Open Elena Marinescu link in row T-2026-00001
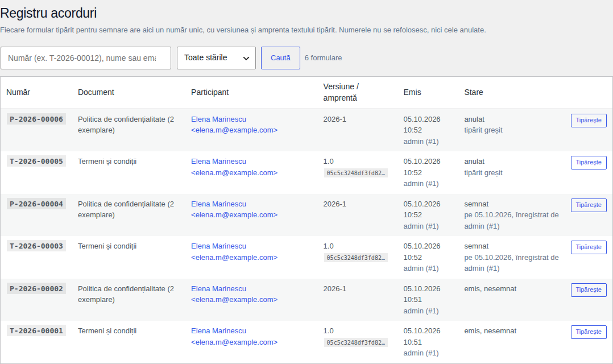The image size is (613, 364). tap(218, 331)
